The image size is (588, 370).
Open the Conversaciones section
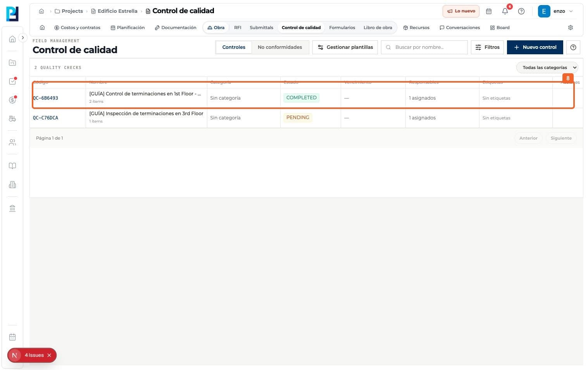[460, 28]
